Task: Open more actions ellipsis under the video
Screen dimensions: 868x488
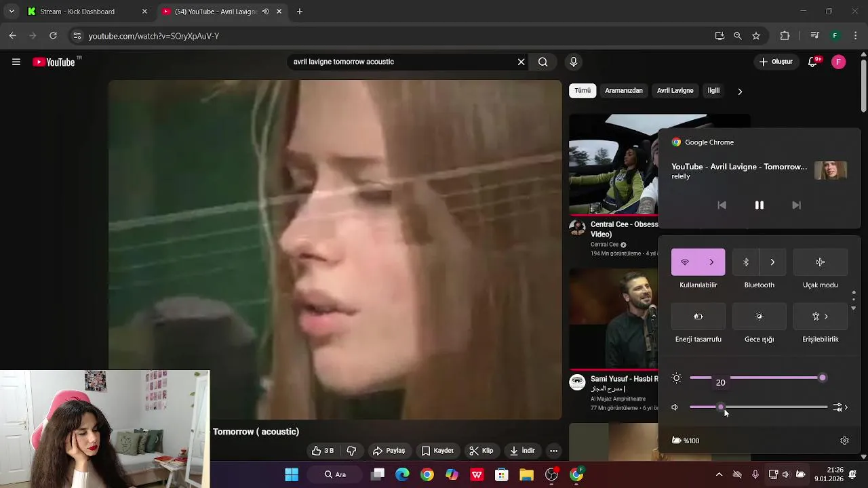Action: pyautogui.click(x=553, y=451)
